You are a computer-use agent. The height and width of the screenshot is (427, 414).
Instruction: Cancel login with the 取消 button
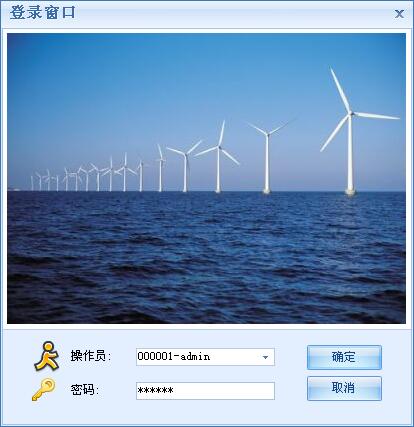[x=344, y=388]
